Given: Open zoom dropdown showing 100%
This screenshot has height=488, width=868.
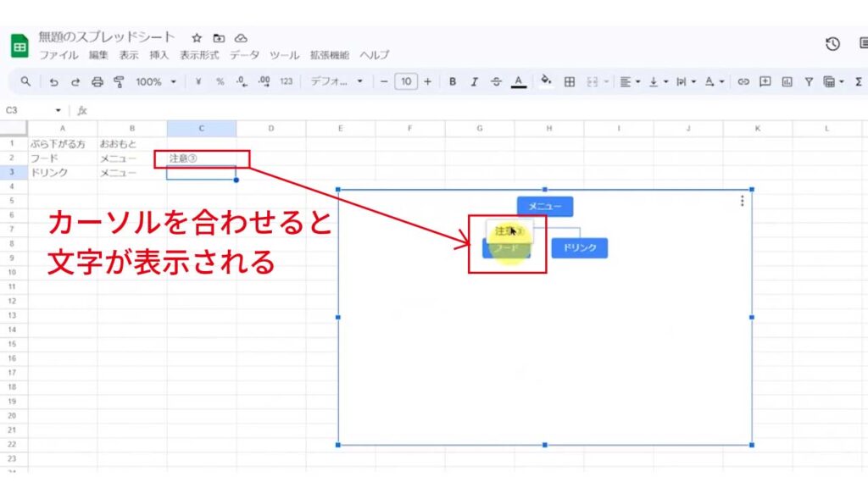Looking at the screenshot, I should 156,82.
